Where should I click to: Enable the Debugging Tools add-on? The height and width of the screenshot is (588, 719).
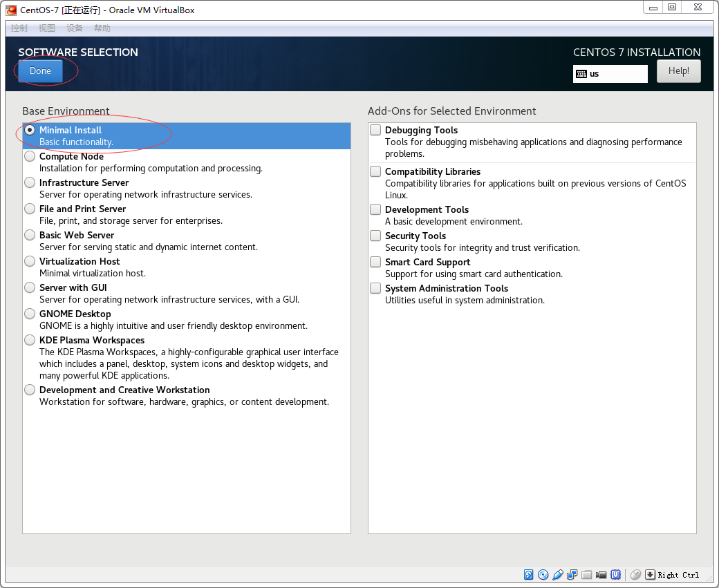[x=375, y=130]
